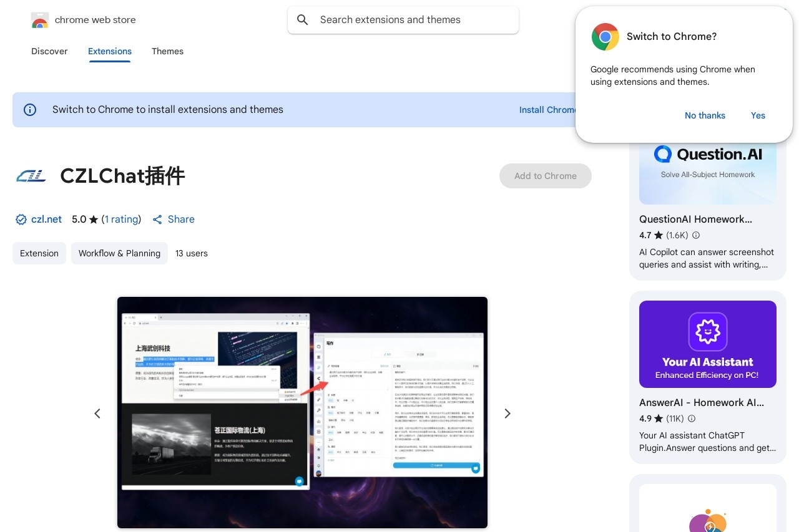Click the Install Chrome link
Screen dimensions: 799x532
coord(548,110)
